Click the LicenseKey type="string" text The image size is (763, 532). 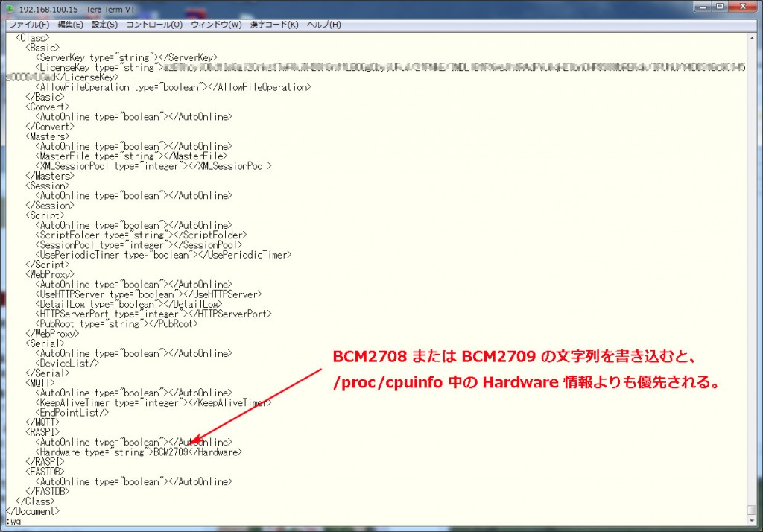(99, 68)
